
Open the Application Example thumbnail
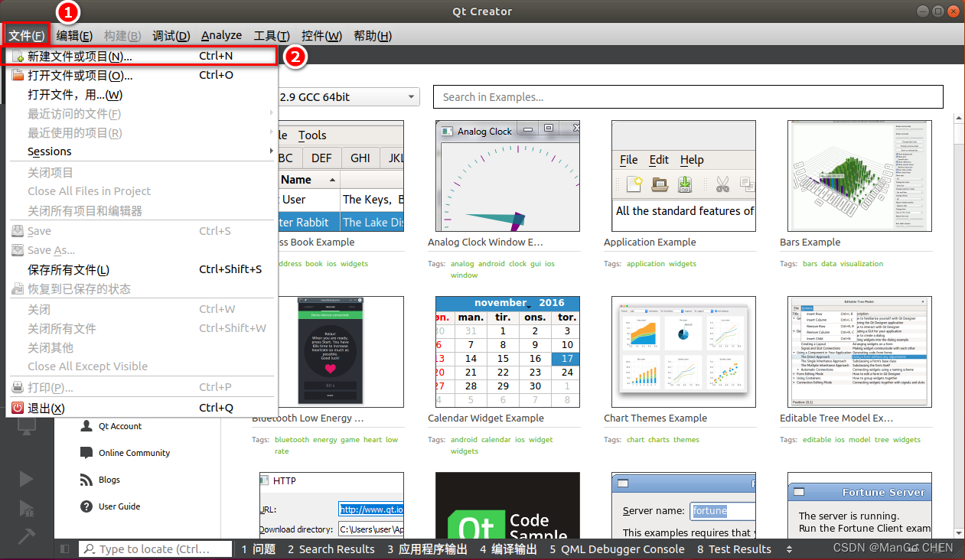pos(683,176)
